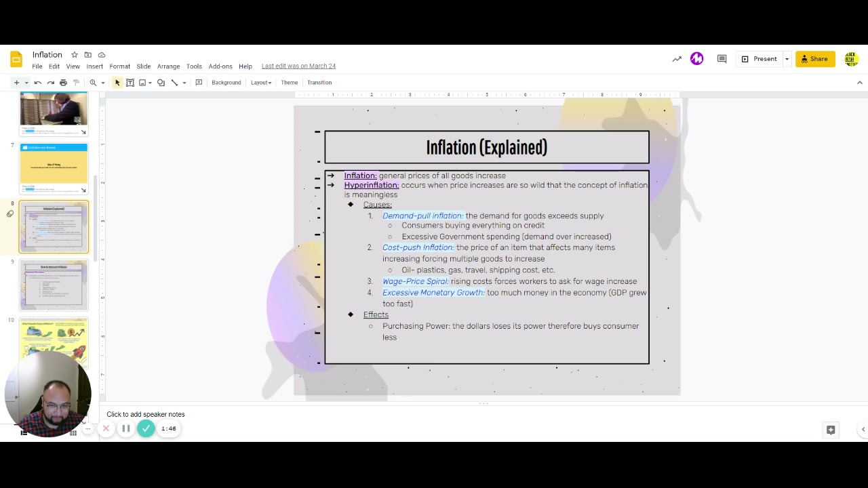Screen dimensions: 868x488
Task: Add a comment from the toolbar
Action: [x=199, y=83]
